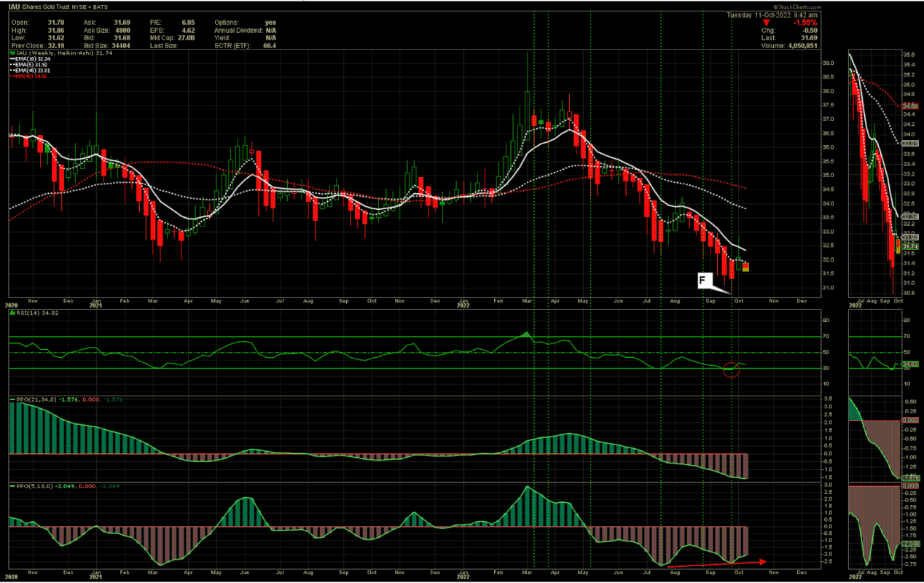This screenshot has height=583, width=924.
Task: Click the Open value 31.78
Action: (56, 23)
